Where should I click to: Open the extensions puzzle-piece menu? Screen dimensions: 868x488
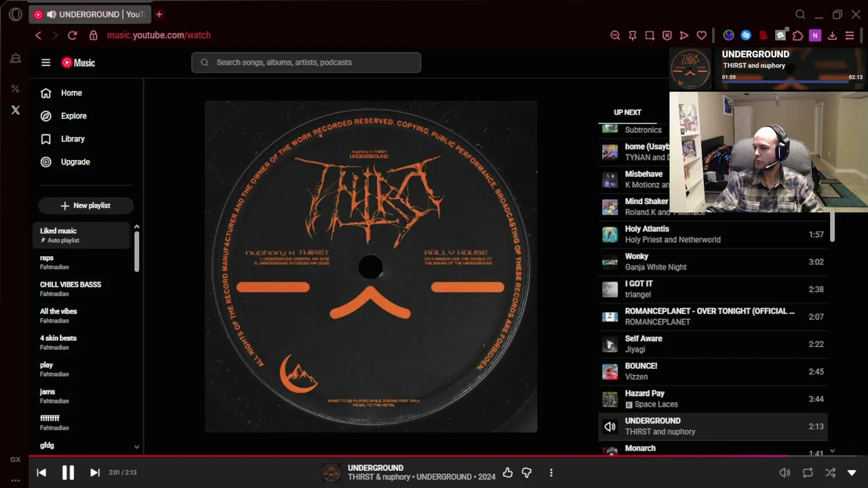point(798,35)
